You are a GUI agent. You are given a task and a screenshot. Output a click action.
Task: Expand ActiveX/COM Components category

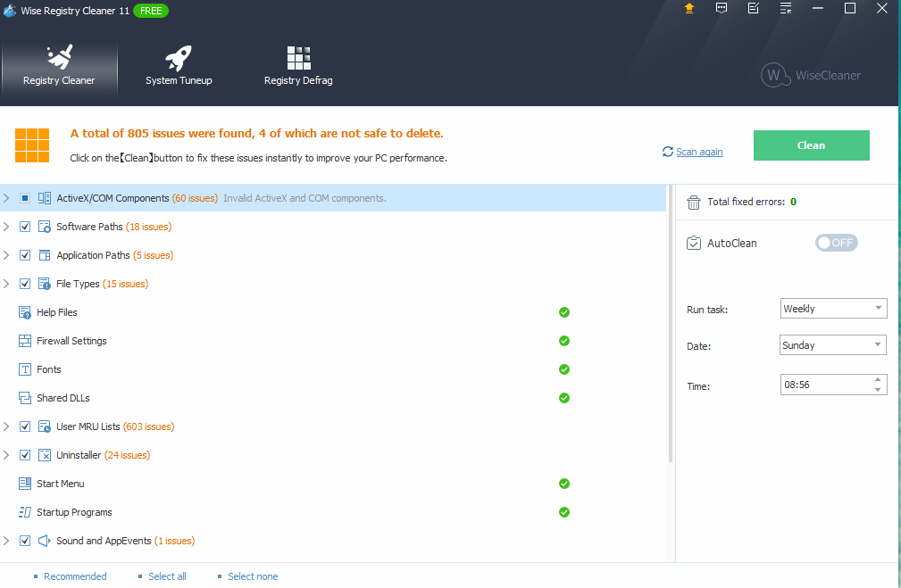coord(6,198)
